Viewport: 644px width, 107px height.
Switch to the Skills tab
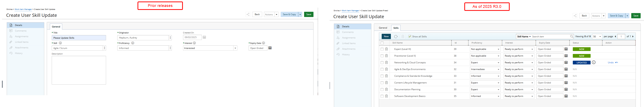[x=396, y=28]
